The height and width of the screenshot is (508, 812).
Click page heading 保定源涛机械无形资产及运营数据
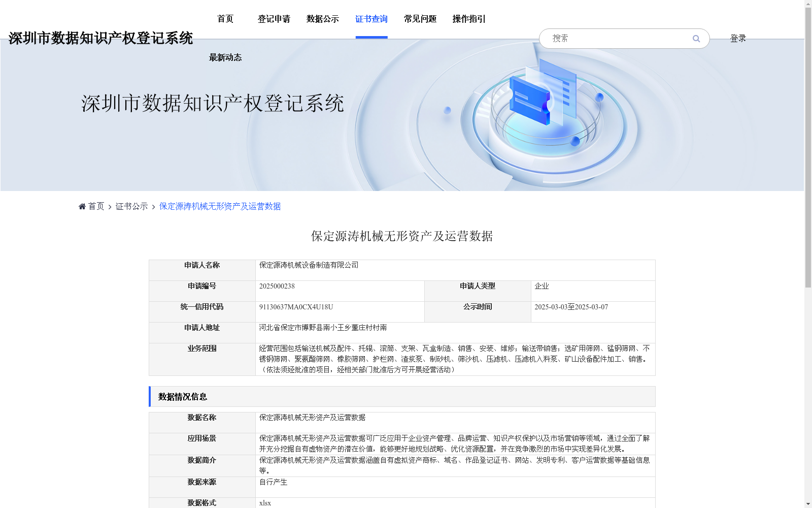(402, 236)
